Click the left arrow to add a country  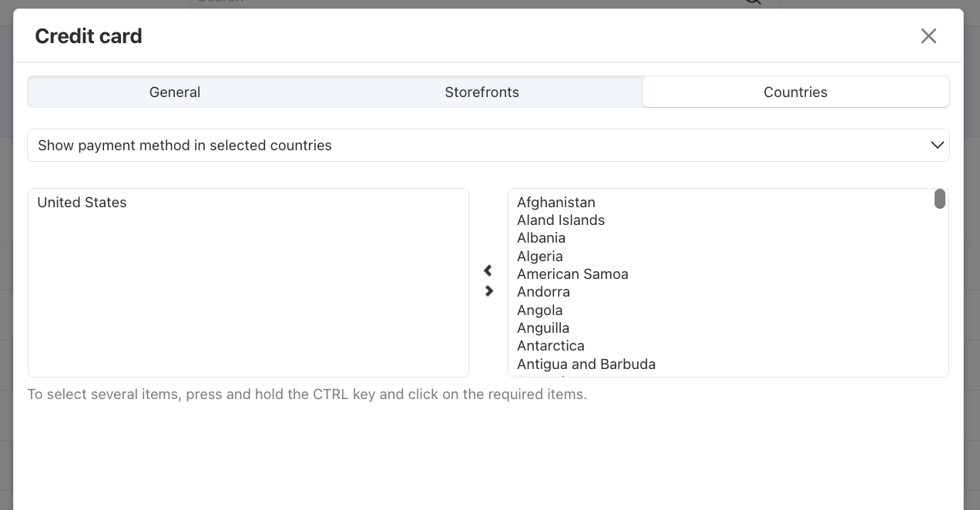point(488,270)
